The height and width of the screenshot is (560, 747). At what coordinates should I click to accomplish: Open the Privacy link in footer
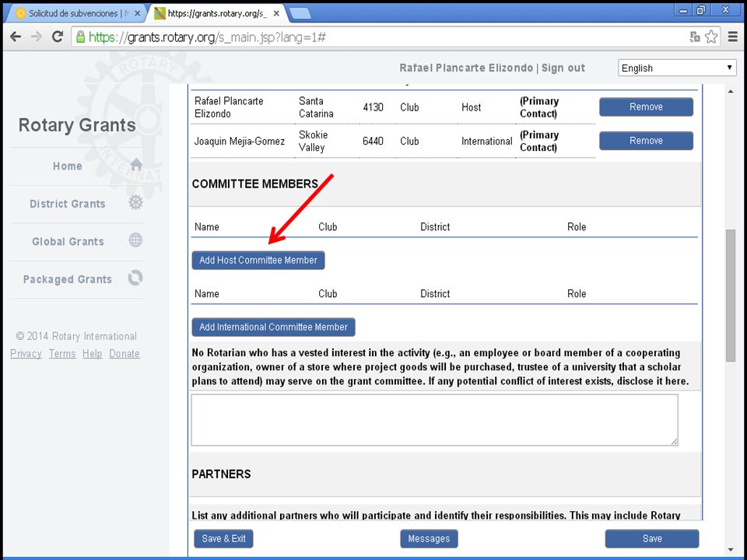point(26,354)
